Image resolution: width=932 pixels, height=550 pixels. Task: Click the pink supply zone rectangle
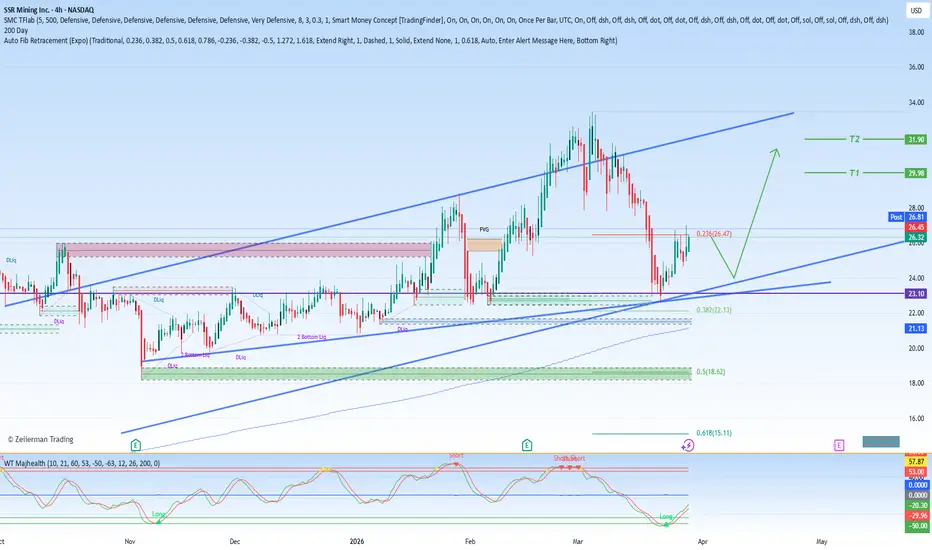pyautogui.click(x=244, y=250)
